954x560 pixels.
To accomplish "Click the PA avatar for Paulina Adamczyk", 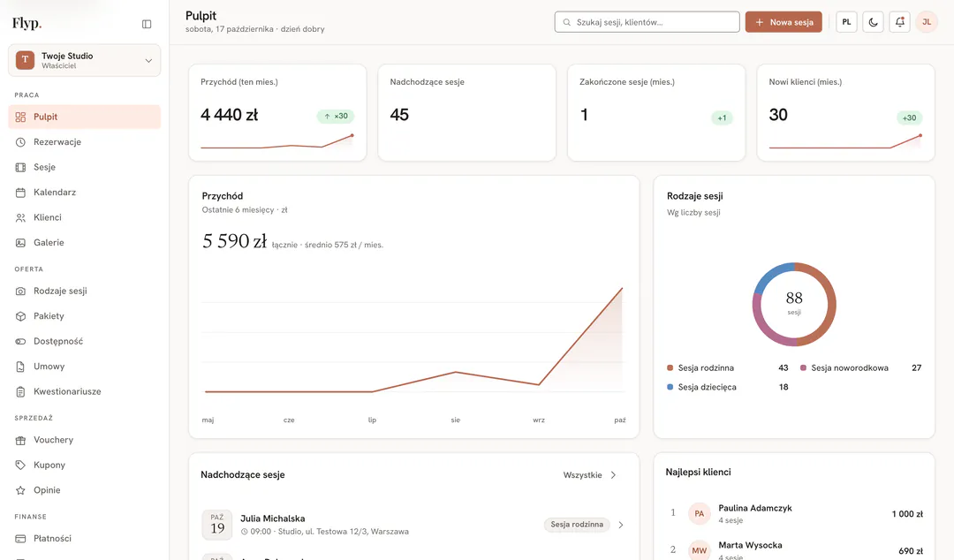I will pyautogui.click(x=700, y=514).
